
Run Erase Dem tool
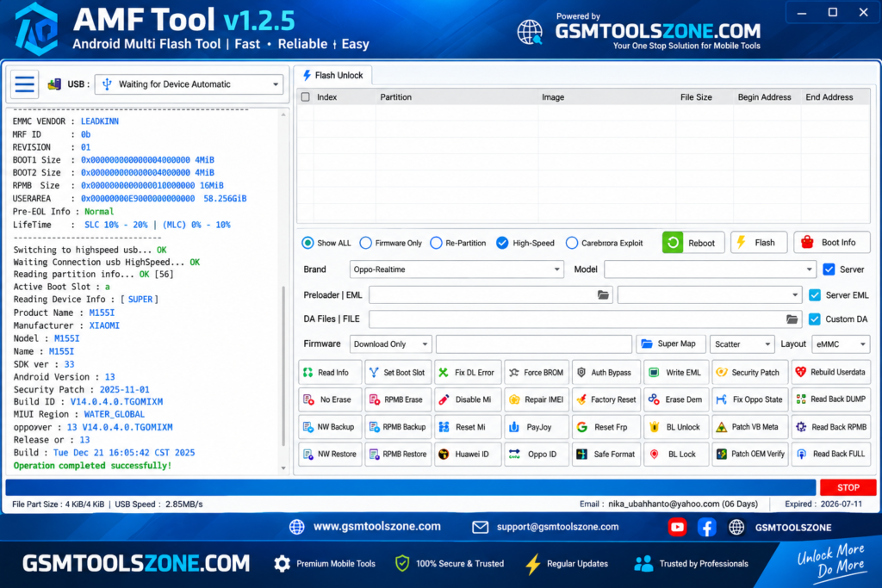pyautogui.click(x=676, y=399)
